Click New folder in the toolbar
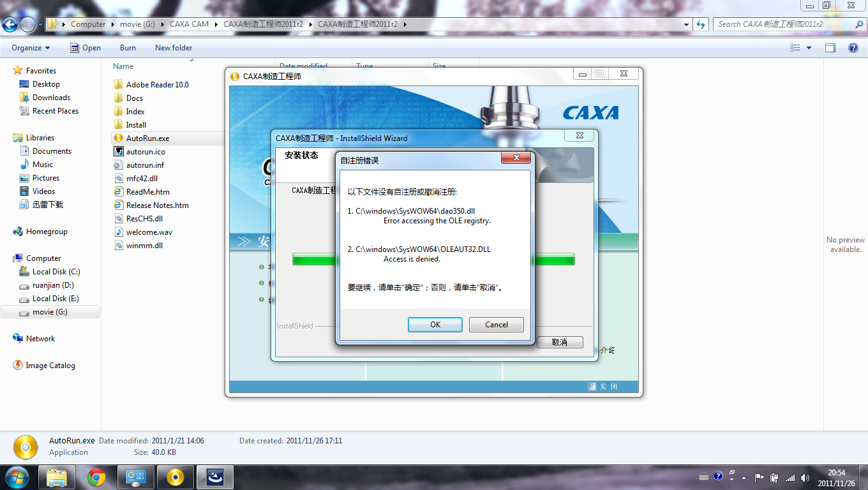 [174, 48]
